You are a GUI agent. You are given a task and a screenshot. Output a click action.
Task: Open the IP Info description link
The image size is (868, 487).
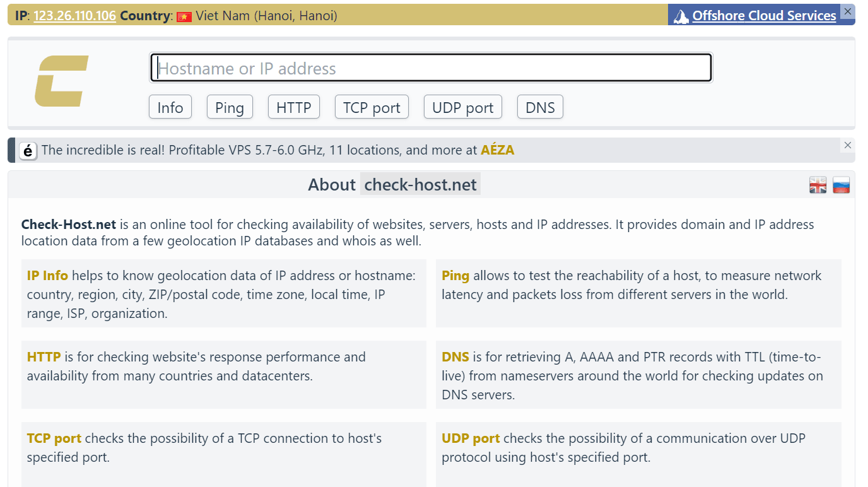point(47,276)
